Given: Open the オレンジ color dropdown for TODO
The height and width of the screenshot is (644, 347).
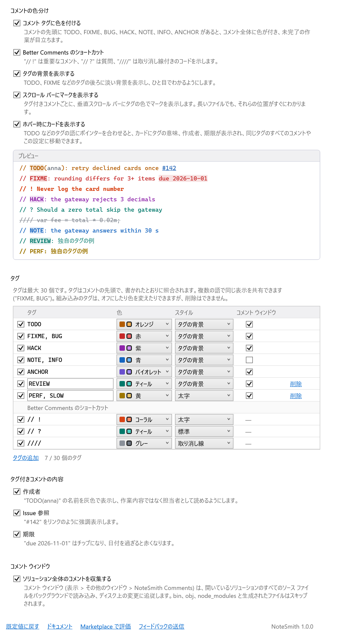Looking at the screenshot, I should tap(144, 324).
